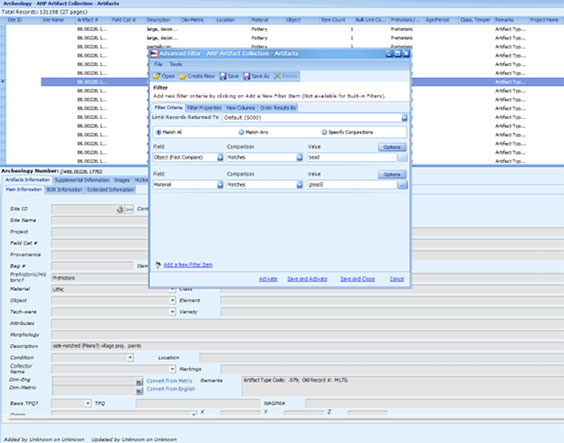
Task: Click the Save and Close link
Action: tap(358, 279)
